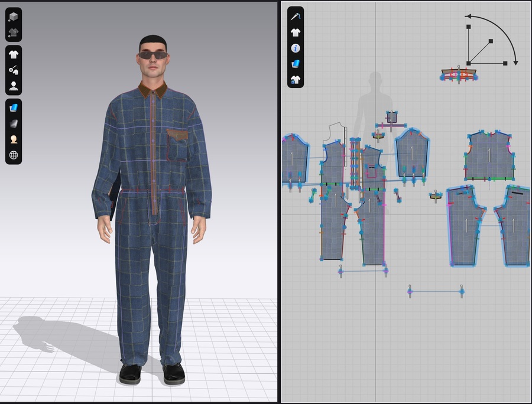Toggle the locked pattern T-shirt icon

(296, 80)
